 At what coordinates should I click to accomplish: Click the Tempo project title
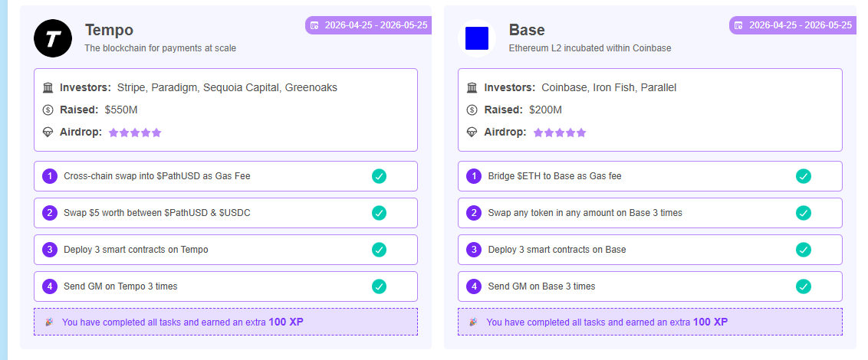(109, 30)
